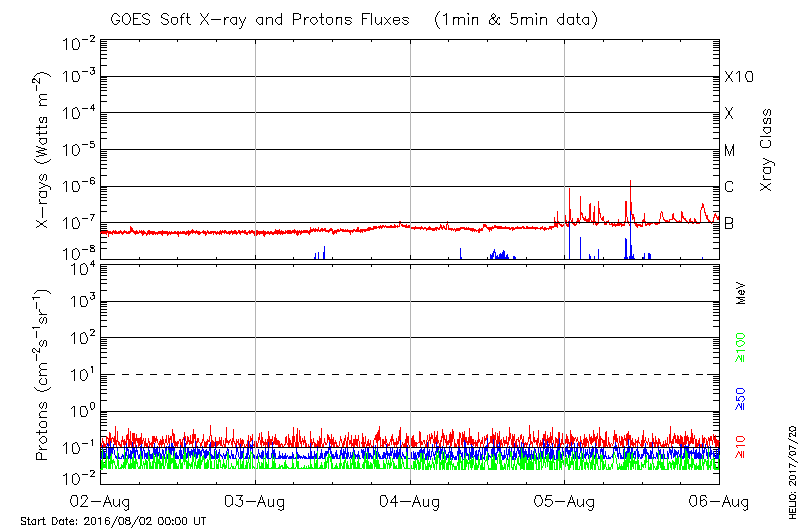Select the B flare class label
This screenshot has height=530, width=800.
pyautogui.click(x=730, y=223)
